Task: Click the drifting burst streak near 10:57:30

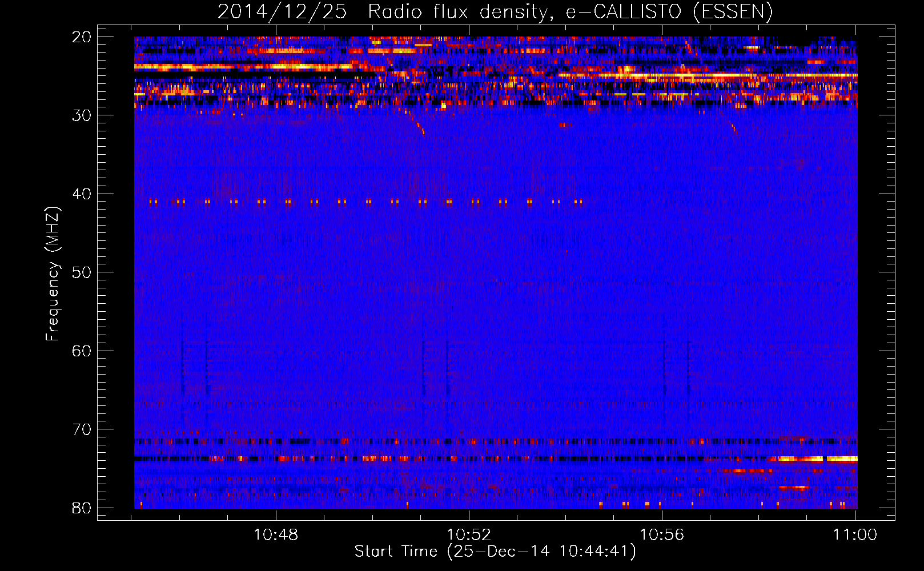Action: click(x=734, y=128)
